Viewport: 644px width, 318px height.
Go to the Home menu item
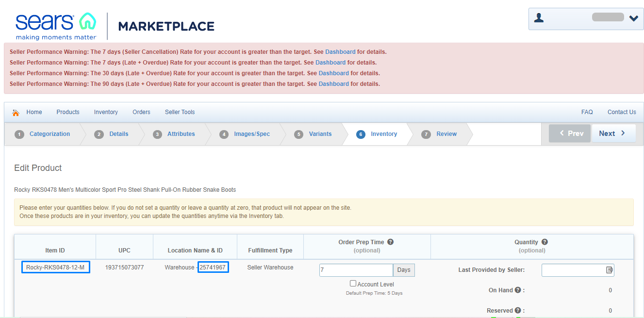pyautogui.click(x=34, y=112)
